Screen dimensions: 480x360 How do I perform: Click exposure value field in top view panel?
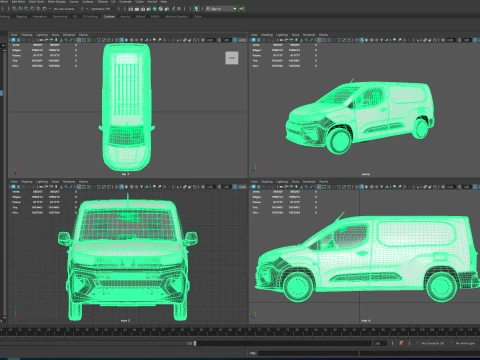click(210, 40)
